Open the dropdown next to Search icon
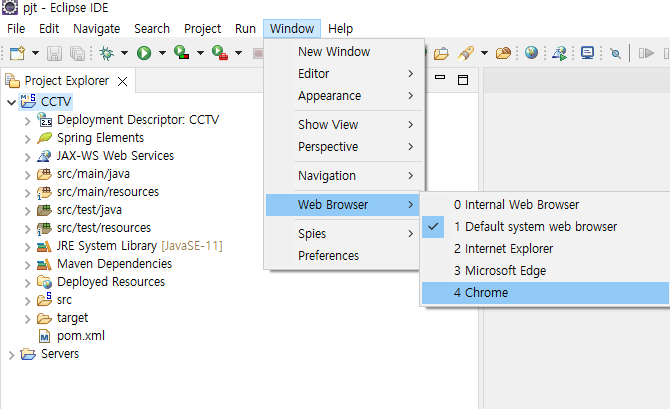 click(x=484, y=53)
